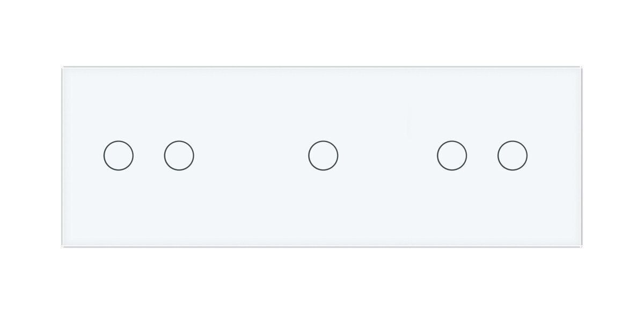Select the right circle in the left pair
Screen dimensions: 644x314
coord(179,156)
